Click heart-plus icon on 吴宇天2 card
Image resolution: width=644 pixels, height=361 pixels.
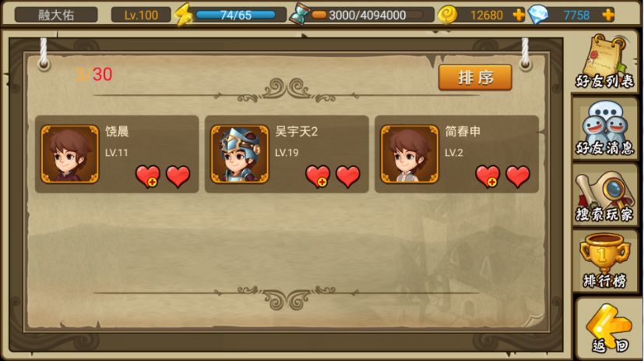click(x=318, y=176)
